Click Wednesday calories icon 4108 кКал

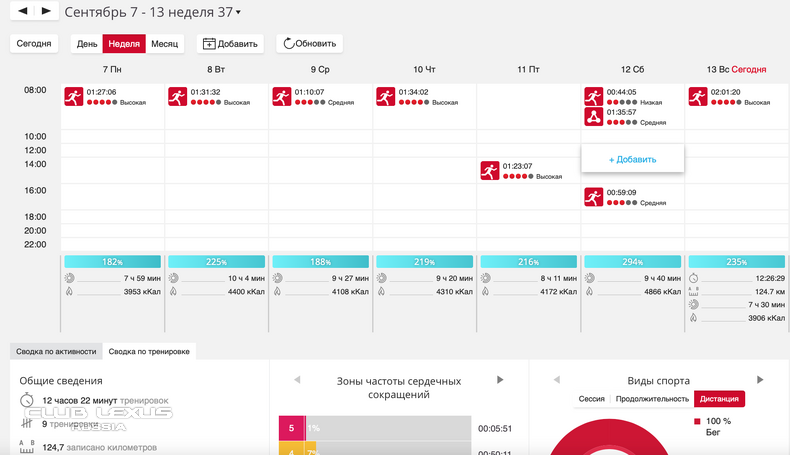tap(278, 291)
